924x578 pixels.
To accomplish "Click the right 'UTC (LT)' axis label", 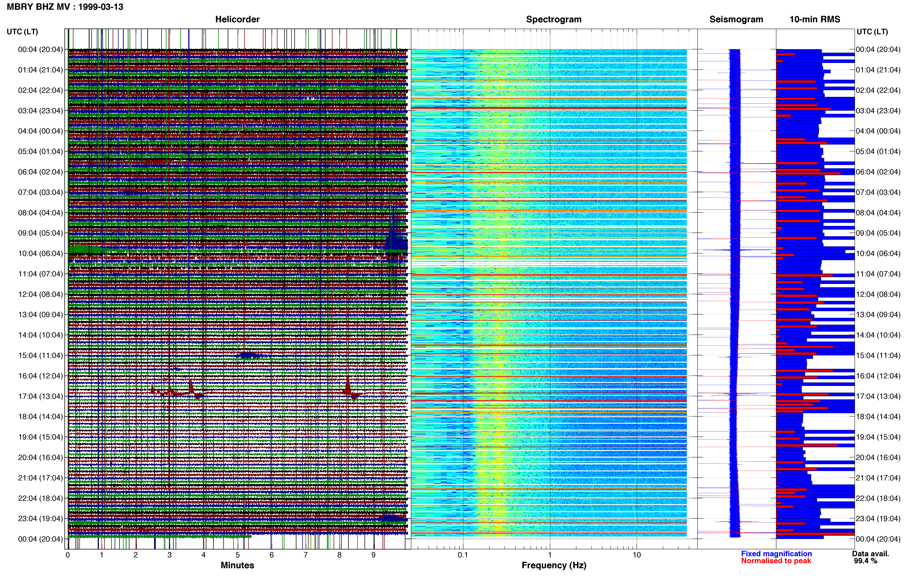I will [x=872, y=32].
